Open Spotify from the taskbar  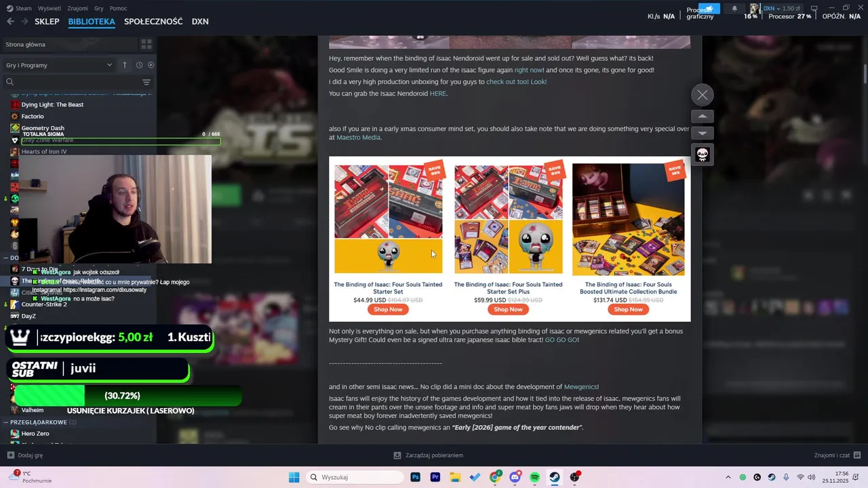[535, 477]
